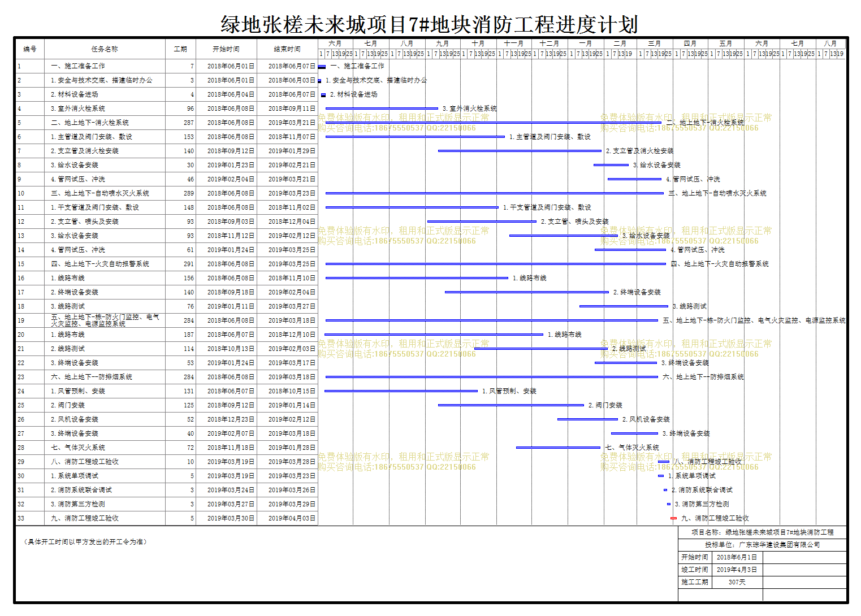The image size is (861, 616).
Task: Click bidder text 广东臻华建设集团有限公司
Action: coord(779,545)
